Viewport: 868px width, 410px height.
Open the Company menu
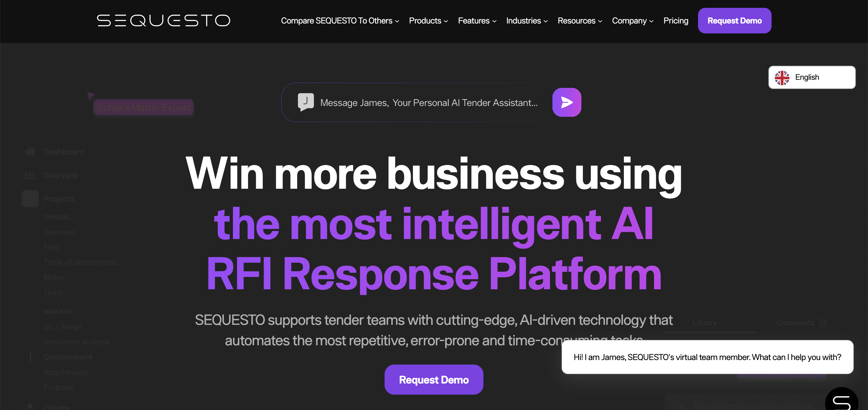coord(633,21)
